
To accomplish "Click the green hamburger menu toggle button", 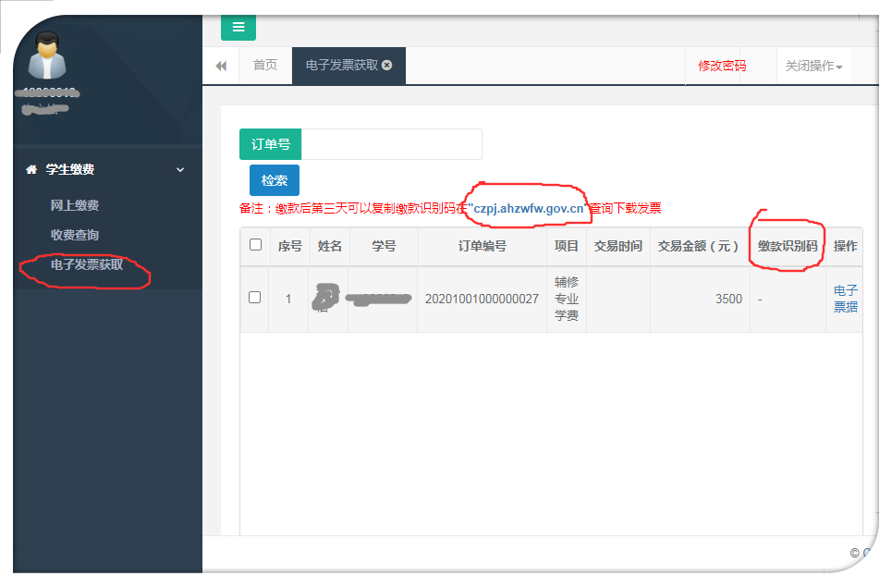I will tap(238, 27).
